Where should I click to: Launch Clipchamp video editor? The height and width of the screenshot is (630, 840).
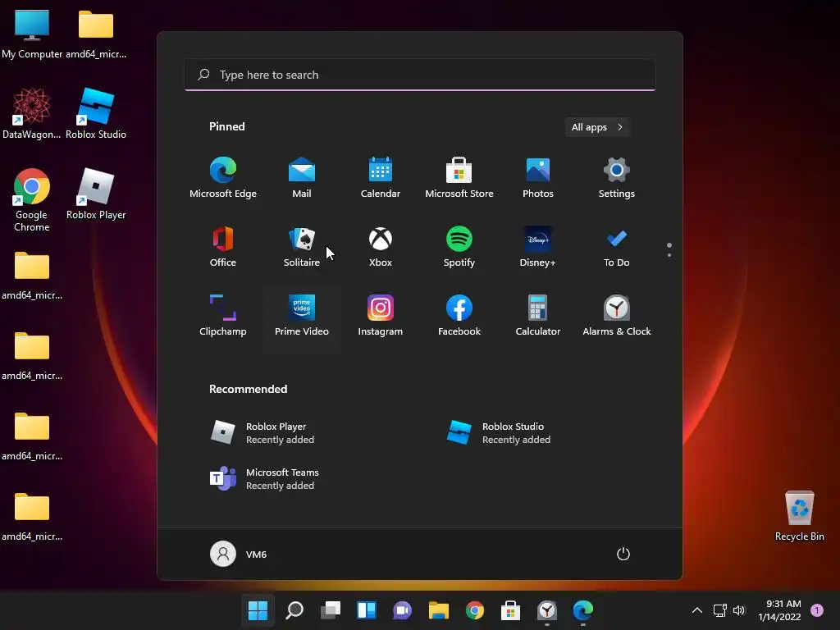point(223,316)
